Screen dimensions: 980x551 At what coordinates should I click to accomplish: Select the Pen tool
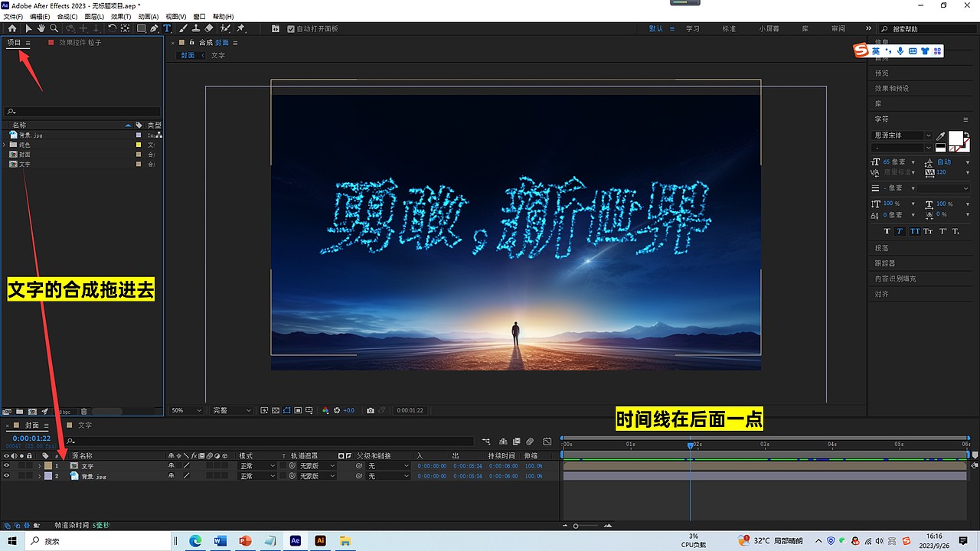pyautogui.click(x=155, y=28)
